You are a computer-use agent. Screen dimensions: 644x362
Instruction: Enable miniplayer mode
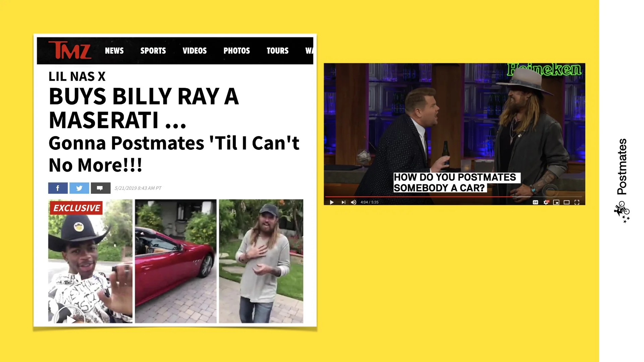pos(556,202)
